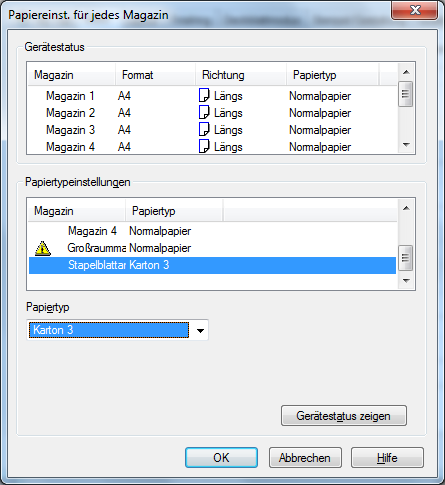Click the Papiertypeinstellungen list scroll-up arrow

406,208
